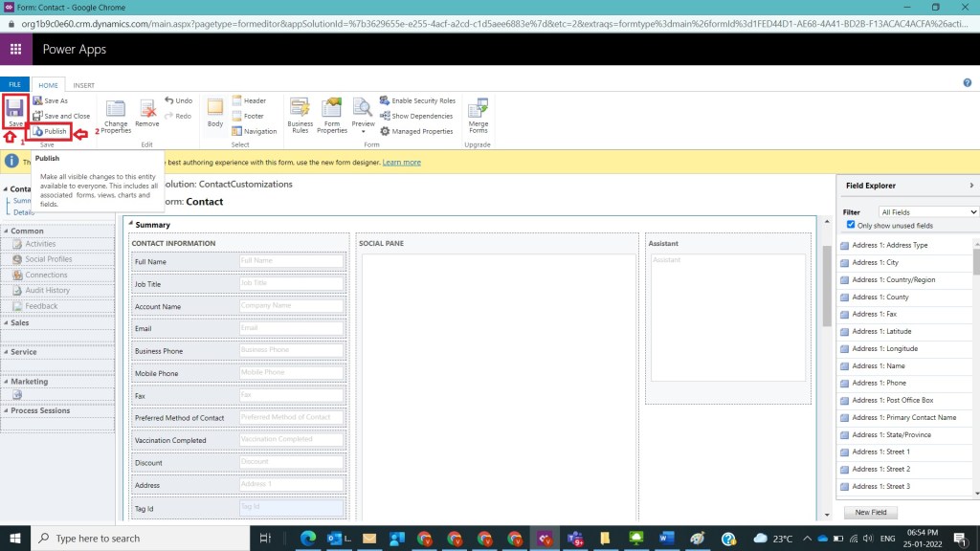
Task: Collapse the Summary tab section
Action: tap(131, 225)
